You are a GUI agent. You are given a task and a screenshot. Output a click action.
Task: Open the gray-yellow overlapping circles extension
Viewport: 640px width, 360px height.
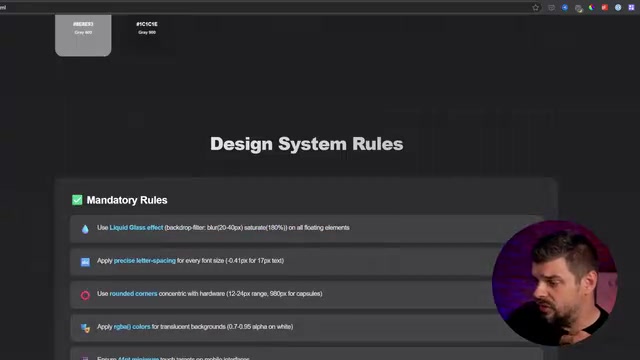(578, 8)
